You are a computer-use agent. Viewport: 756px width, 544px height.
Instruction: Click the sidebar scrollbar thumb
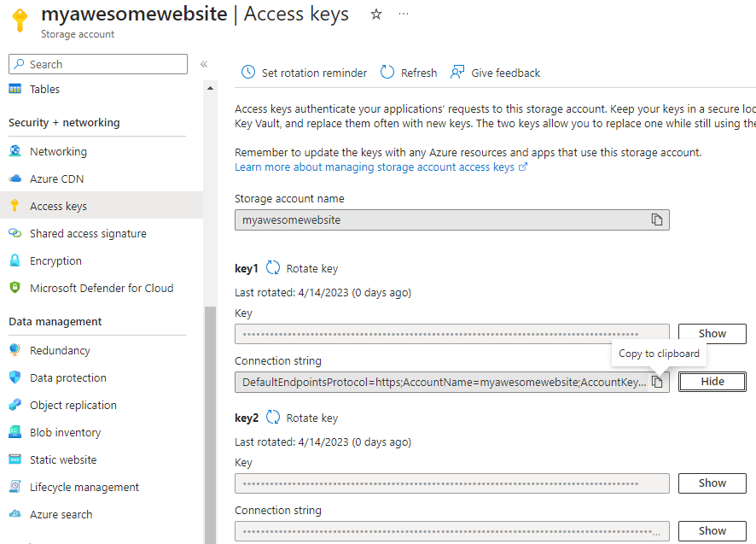(210, 424)
